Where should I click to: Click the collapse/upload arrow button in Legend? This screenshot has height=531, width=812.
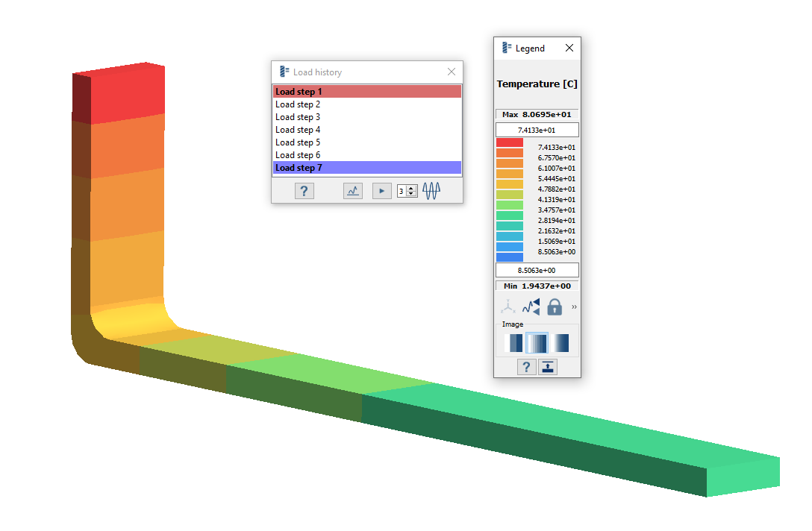pos(548,366)
